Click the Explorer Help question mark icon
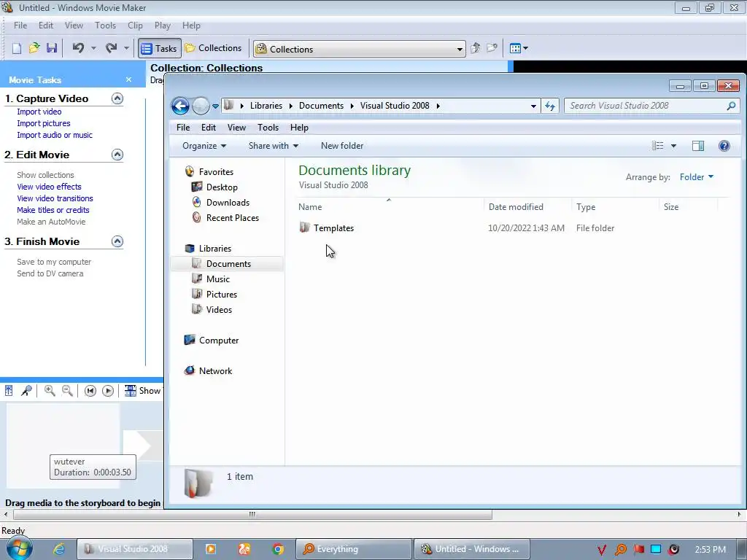Viewport: 747px width, 560px height. pyautogui.click(x=724, y=146)
